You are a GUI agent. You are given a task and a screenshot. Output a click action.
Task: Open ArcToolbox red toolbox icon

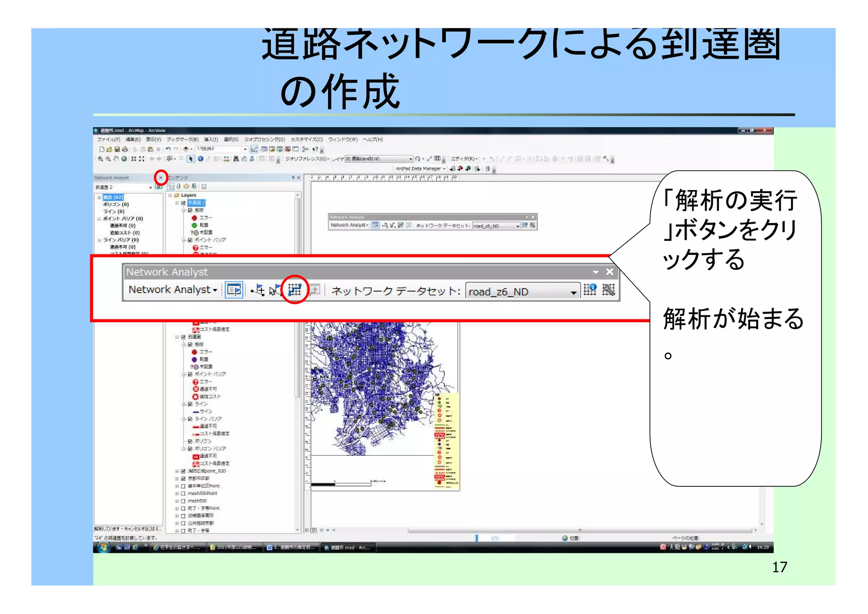[x=288, y=149]
